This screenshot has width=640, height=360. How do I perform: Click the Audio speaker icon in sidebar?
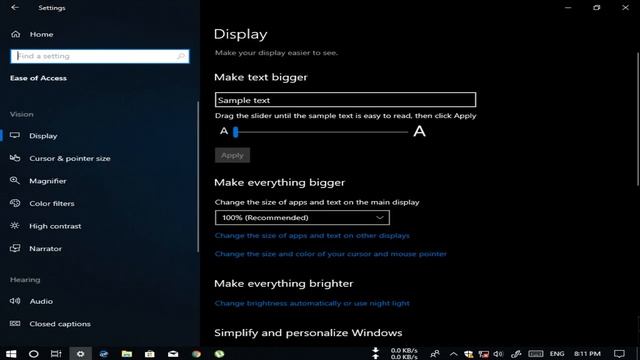click(15, 301)
